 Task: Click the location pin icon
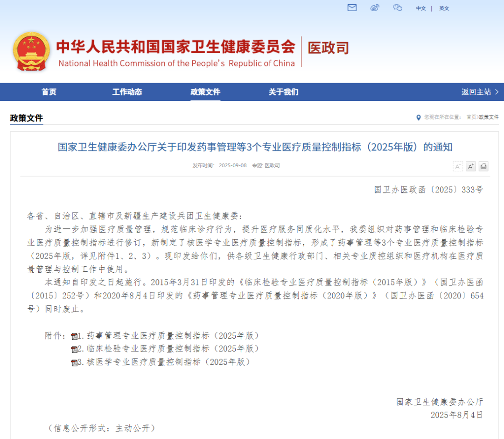click(x=418, y=117)
